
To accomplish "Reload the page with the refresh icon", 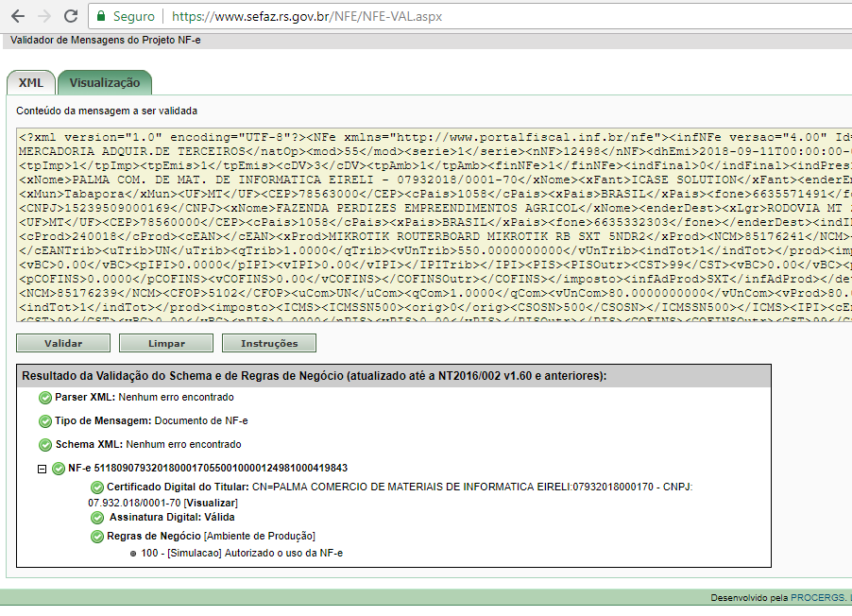I will pyautogui.click(x=71, y=16).
